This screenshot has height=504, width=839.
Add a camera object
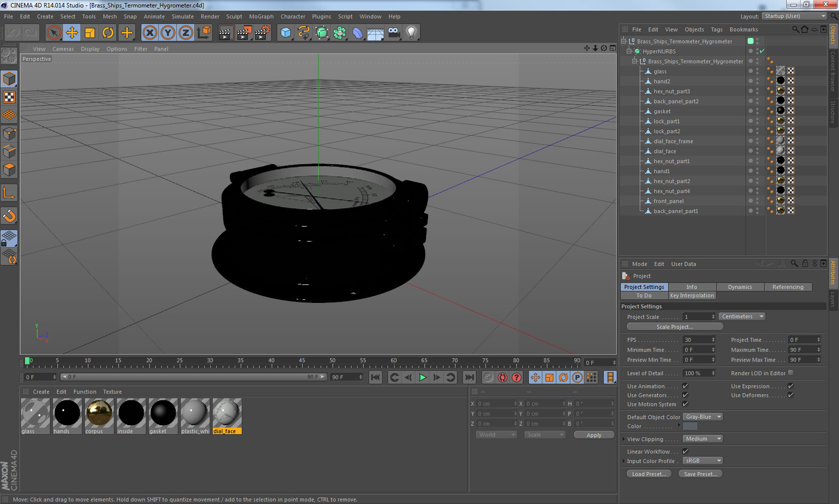coord(394,33)
